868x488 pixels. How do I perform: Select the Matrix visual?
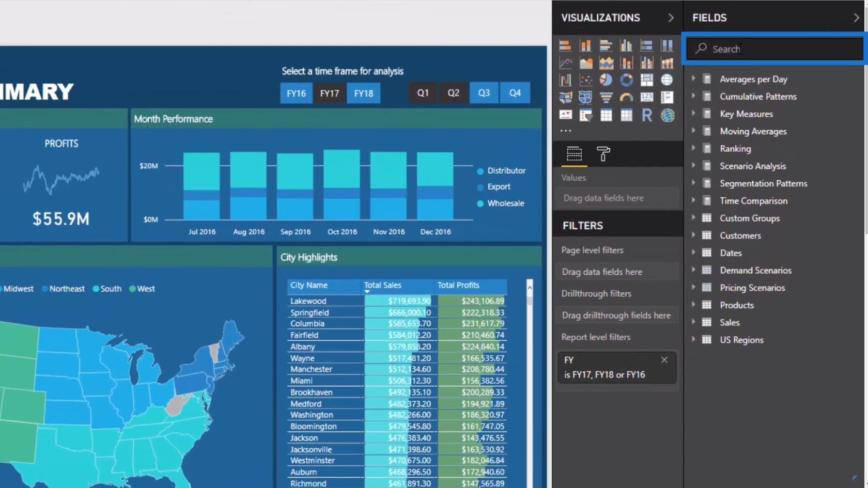tap(626, 115)
